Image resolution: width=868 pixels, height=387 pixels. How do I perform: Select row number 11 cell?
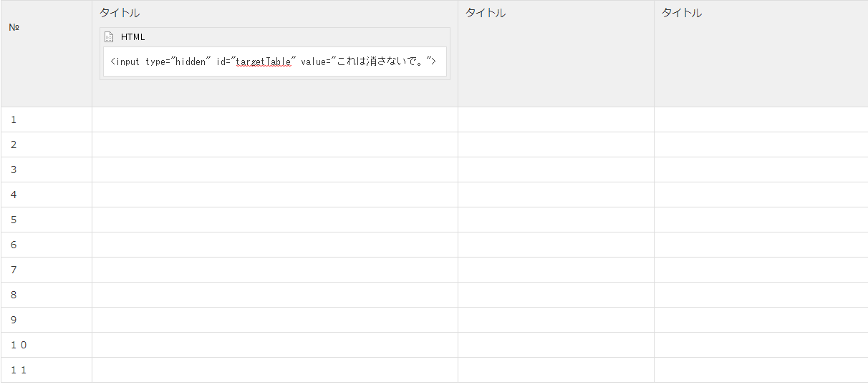point(47,370)
